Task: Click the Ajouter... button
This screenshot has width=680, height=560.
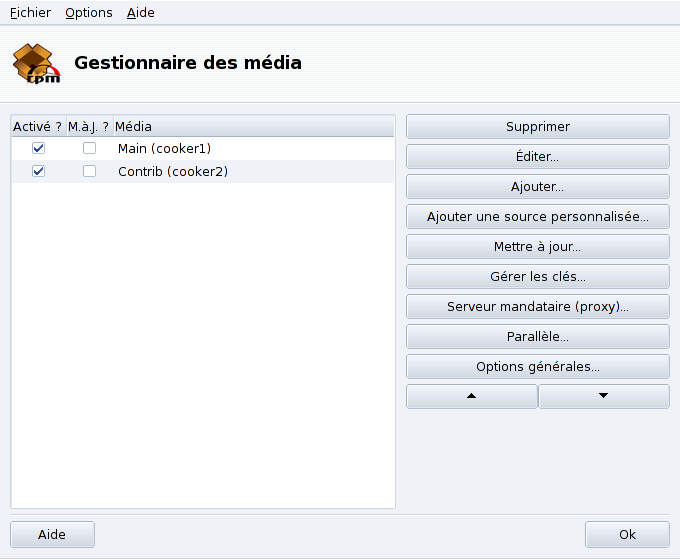Action: click(537, 187)
